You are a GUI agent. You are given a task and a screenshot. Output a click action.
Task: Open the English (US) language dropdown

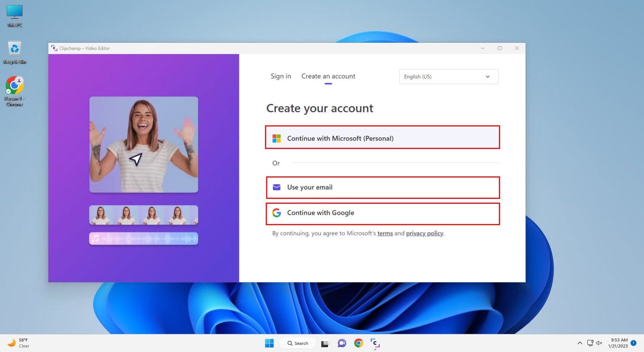click(x=448, y=76)
